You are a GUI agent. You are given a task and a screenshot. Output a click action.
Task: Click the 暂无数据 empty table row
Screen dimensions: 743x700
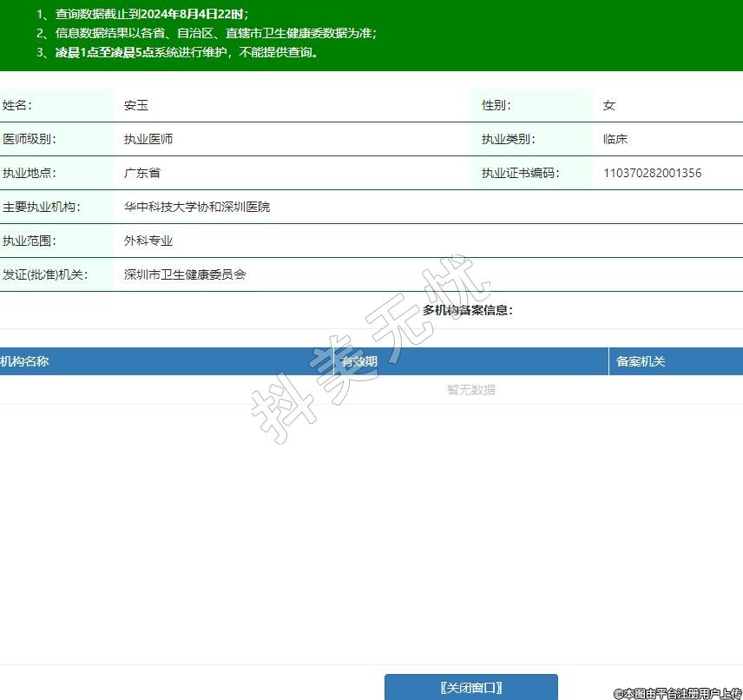pyautogui.click(x=470, y=390)
